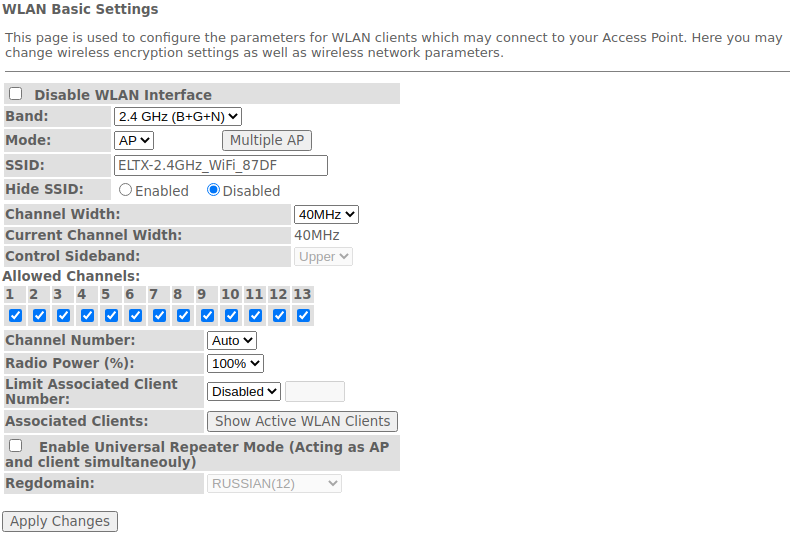The image size is (790, 534).
Task: Uncheck allowed channel 1 checkbox
Action: point(15,316)
